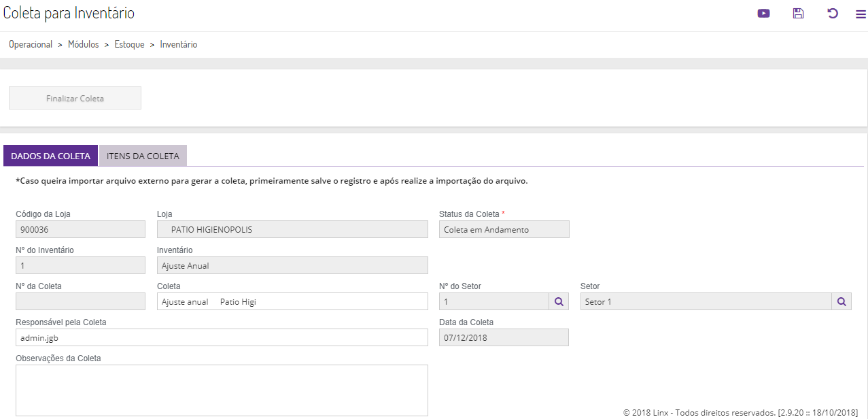Go to Operacional in the breadcrumb

tap(31, 44)
